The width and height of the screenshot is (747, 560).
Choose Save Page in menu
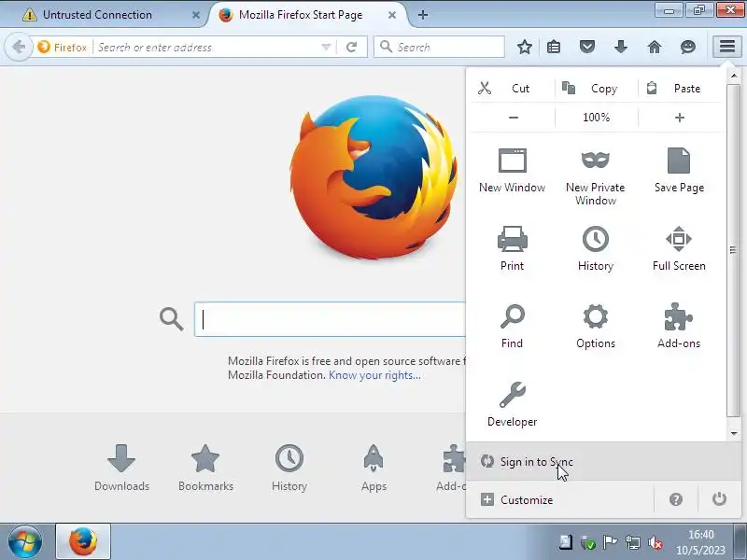[x=679, y=171]
